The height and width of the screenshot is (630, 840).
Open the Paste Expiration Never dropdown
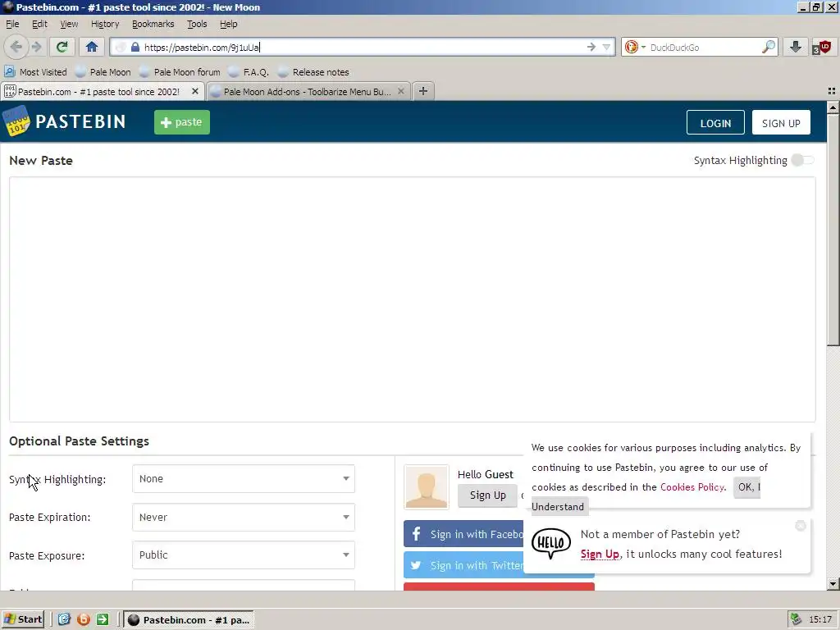(244, 517)
